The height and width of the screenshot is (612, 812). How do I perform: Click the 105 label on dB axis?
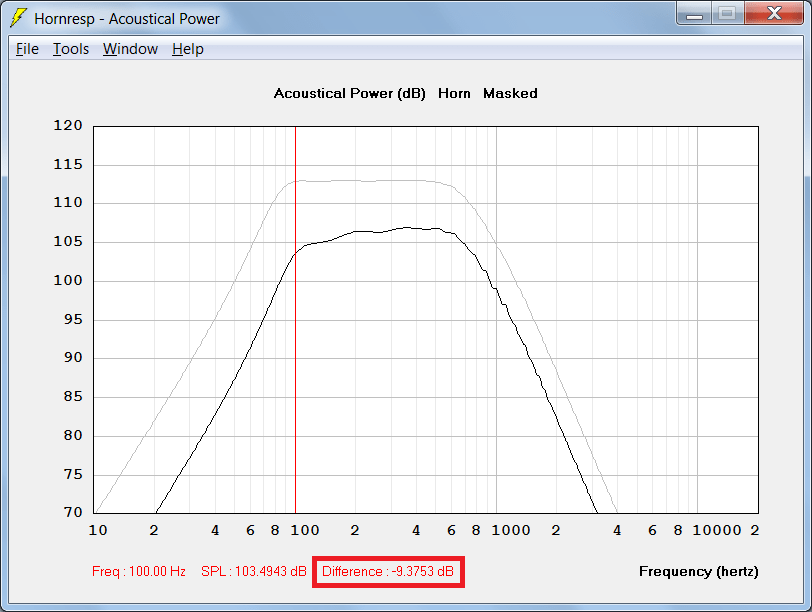pyautogui.click(x=68, y=241)
